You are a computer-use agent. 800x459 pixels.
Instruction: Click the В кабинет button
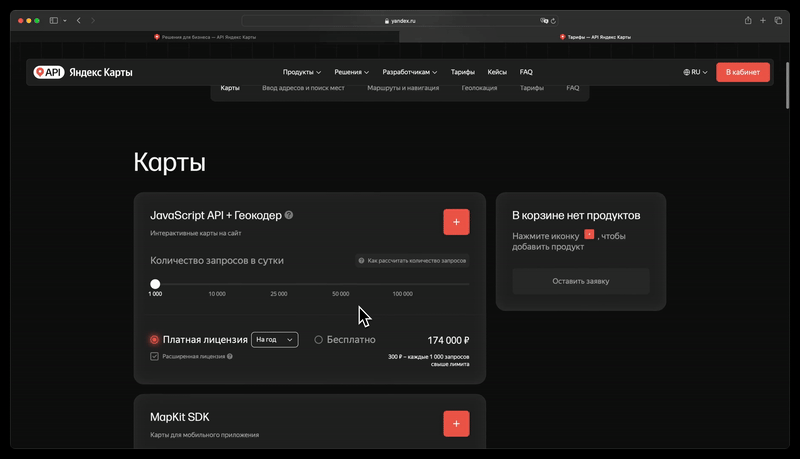click(743, 72)
